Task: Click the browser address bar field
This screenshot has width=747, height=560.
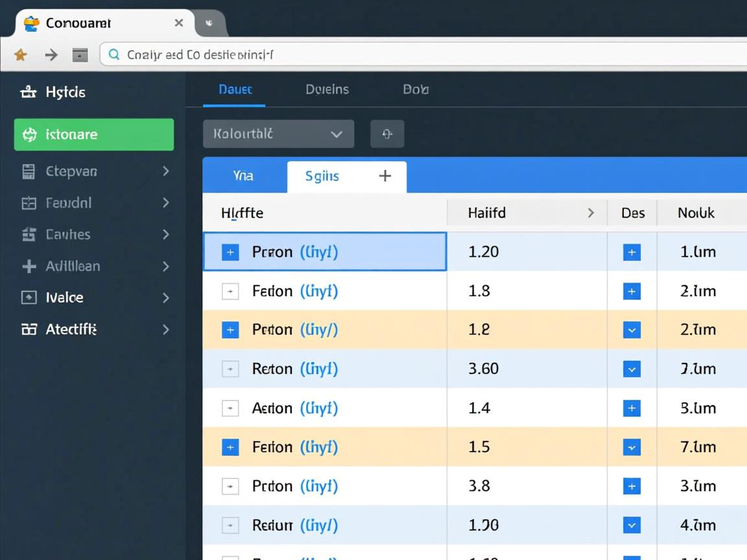Action: pyautogui.click(x=421, y=55)
